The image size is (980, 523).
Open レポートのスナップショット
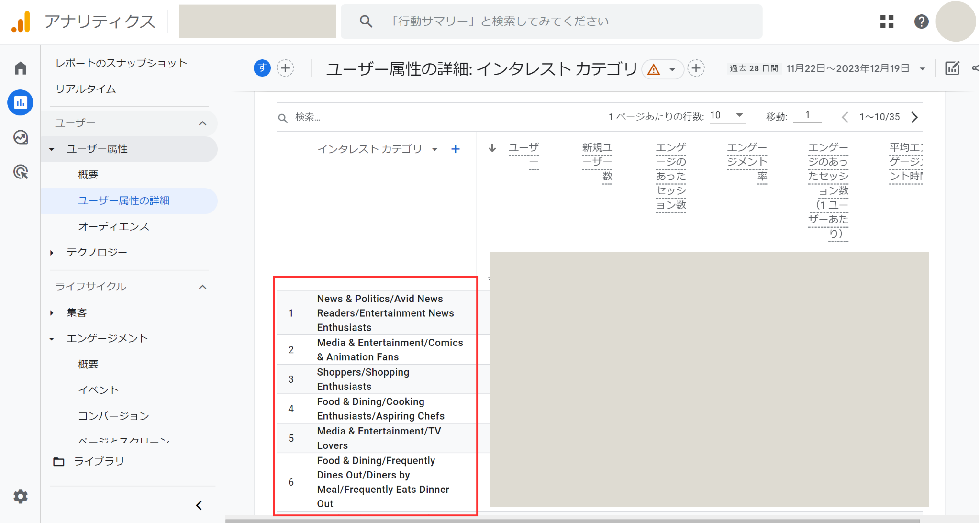tap(121, 63)
